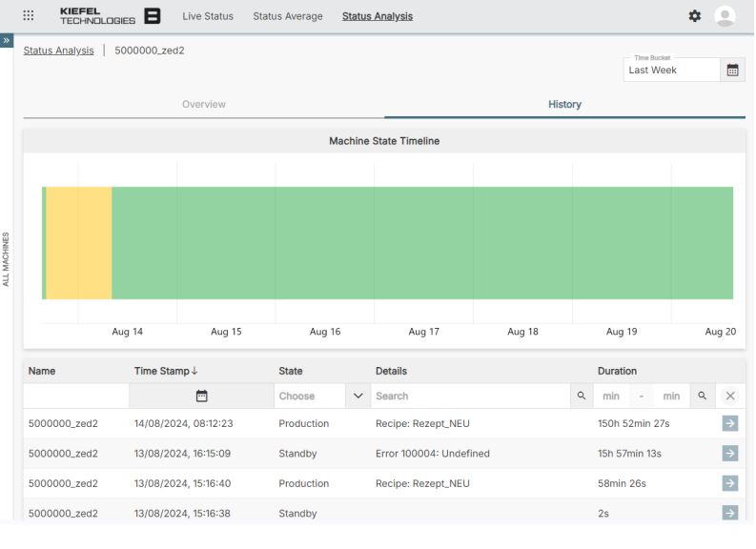The height and width of the screenshot is (549, 756).
Task: Switch to the Overview tab
Action: click(x=203, y=104)
